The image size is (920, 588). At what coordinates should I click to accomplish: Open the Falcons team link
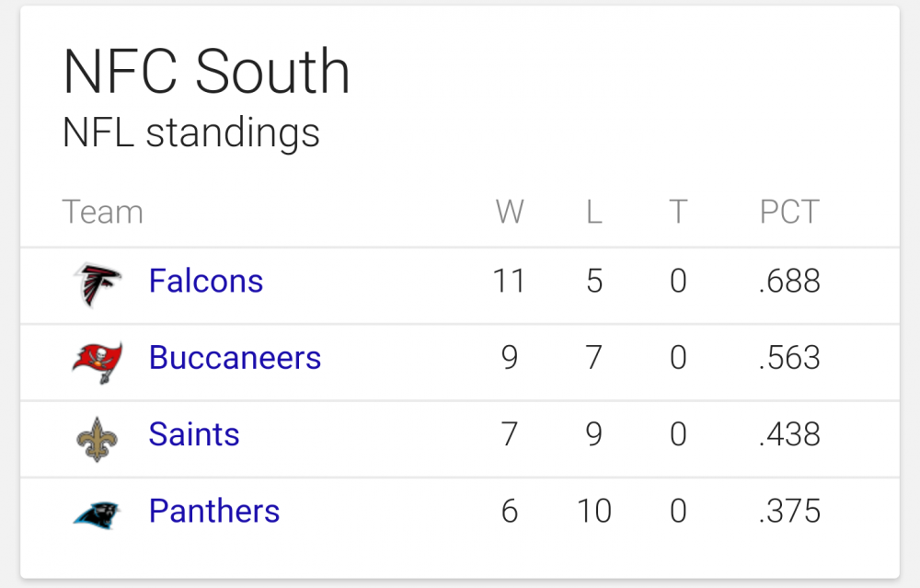coord(206,281)
